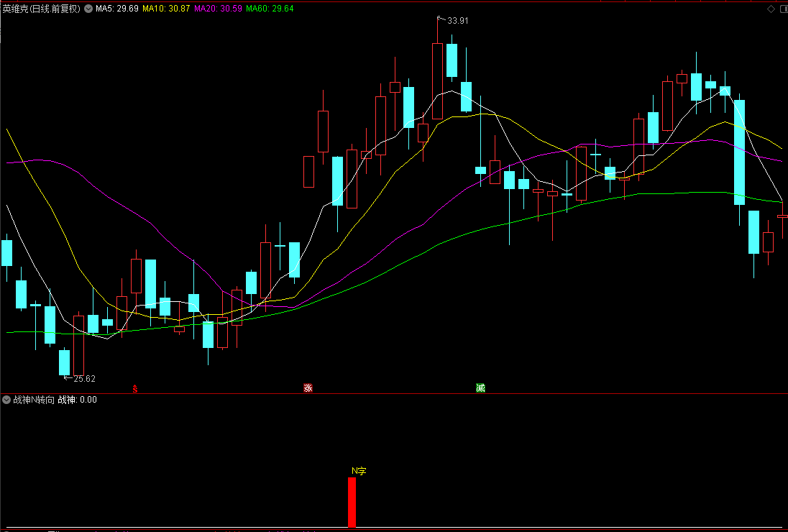Open the dropdown arrow beside 英维克 title
This screenshot has height=532, width=788.
[88, 9]
